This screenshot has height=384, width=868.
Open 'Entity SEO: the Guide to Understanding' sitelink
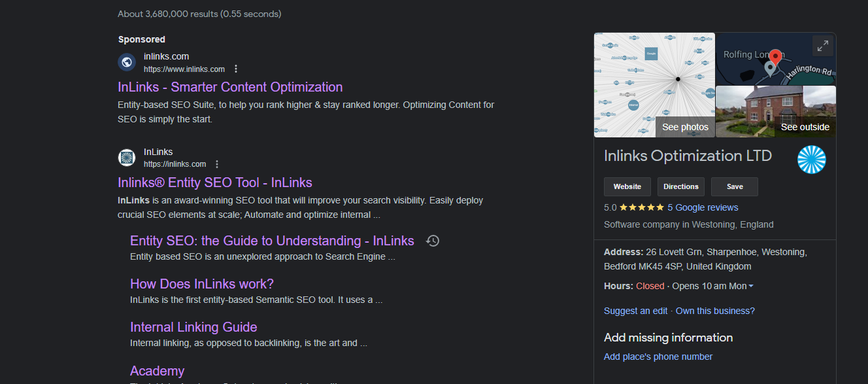pos(272,241)
